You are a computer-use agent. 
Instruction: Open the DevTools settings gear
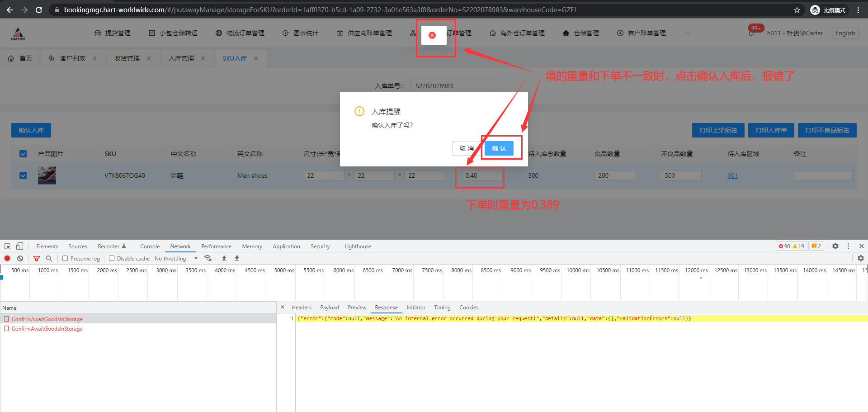click(835, 246)
